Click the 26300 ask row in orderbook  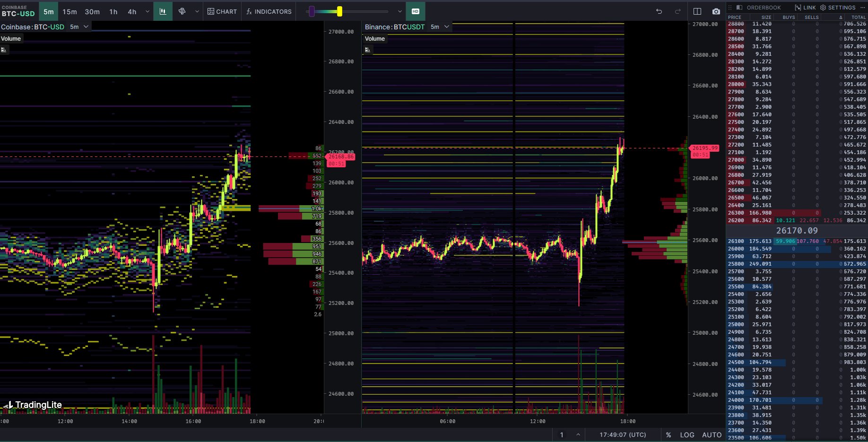pos(797,213)
